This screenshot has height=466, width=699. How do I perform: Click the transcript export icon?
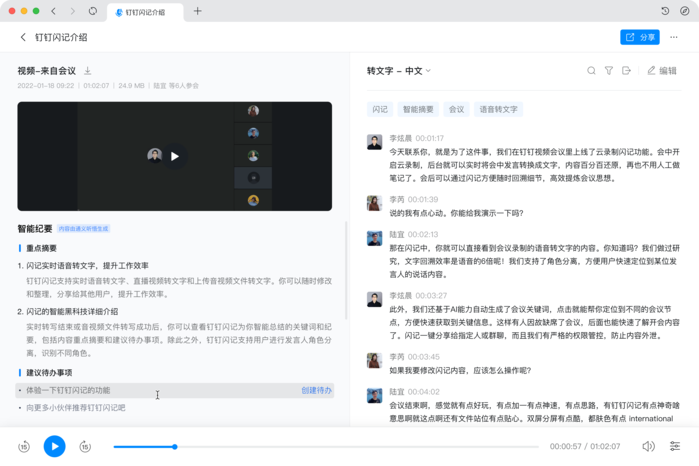click(x=626, y=70)
